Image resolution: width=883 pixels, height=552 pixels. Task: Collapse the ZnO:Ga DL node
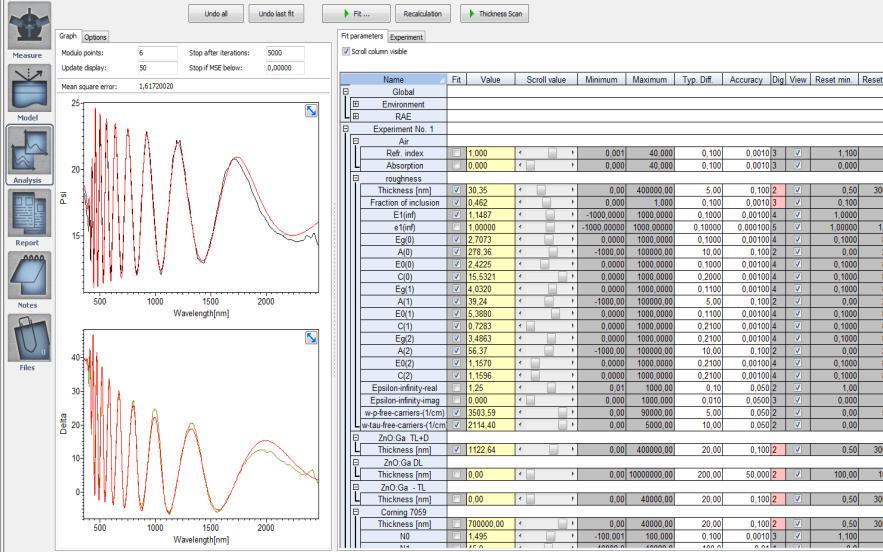pos(356,462)
